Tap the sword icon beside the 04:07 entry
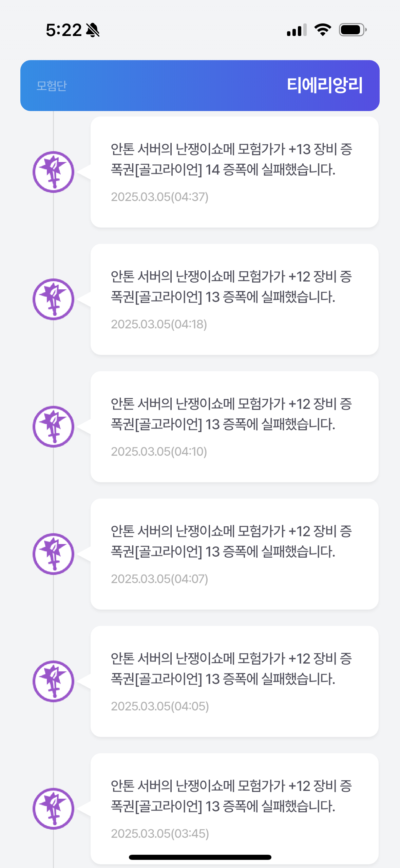400x868 pixels. [x=53, y=554]
